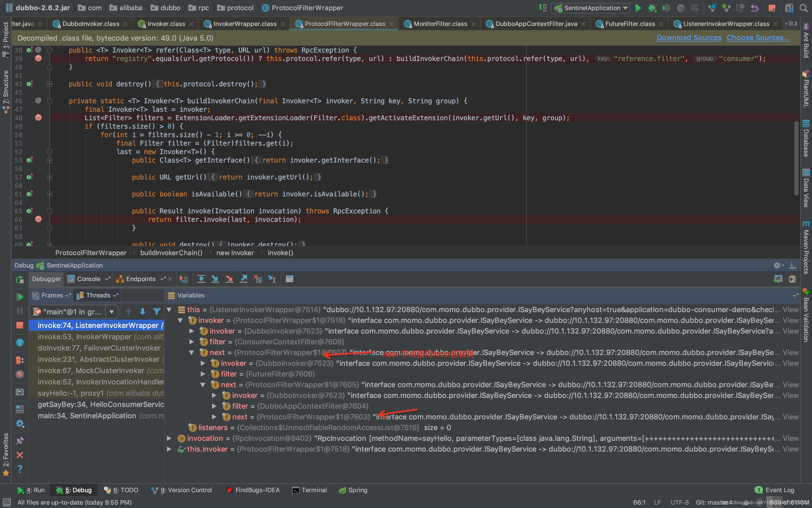This screenshot has height=508, width=812.
Task: Switch to DubboInvoker.class tab
Action: coord(90,23)
